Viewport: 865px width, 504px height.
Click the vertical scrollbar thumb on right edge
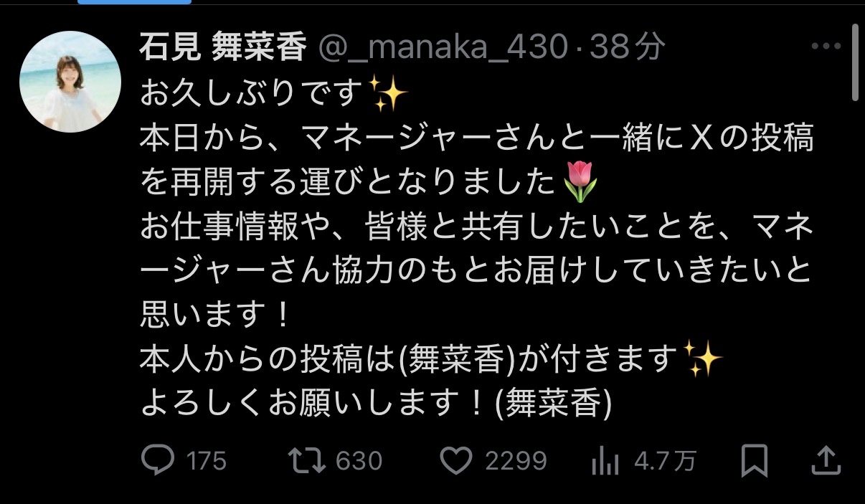tap(855, 63)
